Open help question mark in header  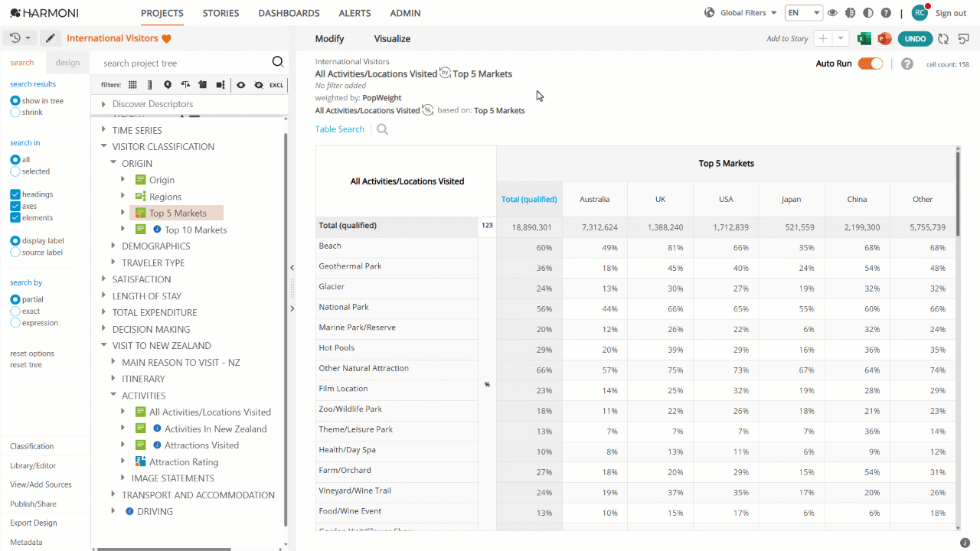click(x=886, y=13)
